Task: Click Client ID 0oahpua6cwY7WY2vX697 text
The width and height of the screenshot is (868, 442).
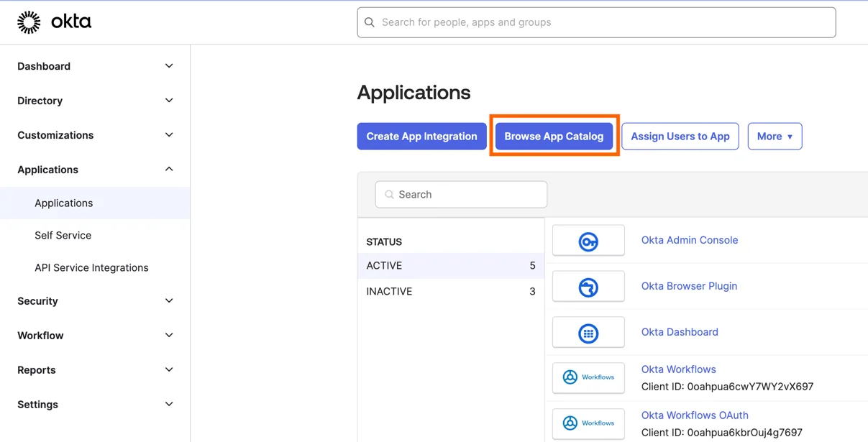Action: 727,387
